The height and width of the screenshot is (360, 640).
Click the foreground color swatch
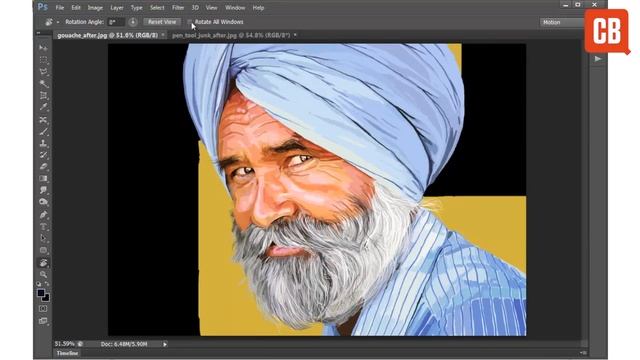[x=41, y=293]
